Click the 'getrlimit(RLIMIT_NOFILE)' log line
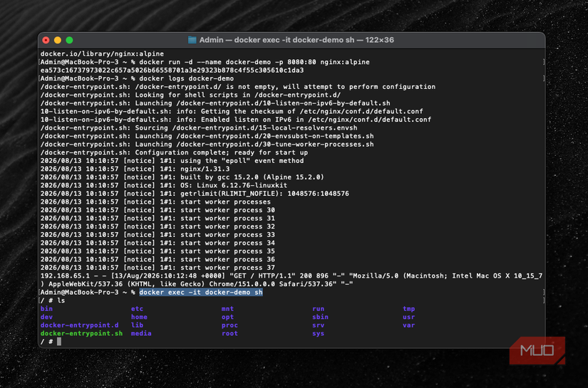Screen dimensions: 588x388 point(195,194)
